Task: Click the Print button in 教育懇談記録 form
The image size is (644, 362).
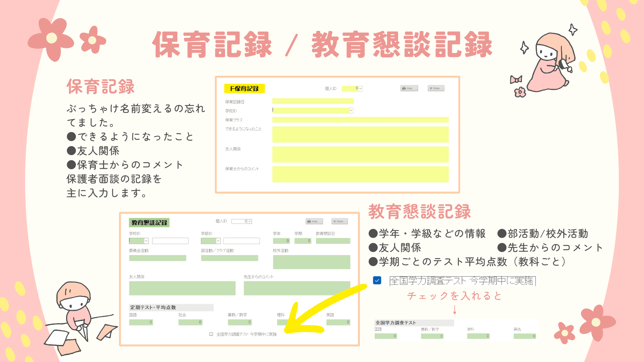Action: click(x=314, y=222)
